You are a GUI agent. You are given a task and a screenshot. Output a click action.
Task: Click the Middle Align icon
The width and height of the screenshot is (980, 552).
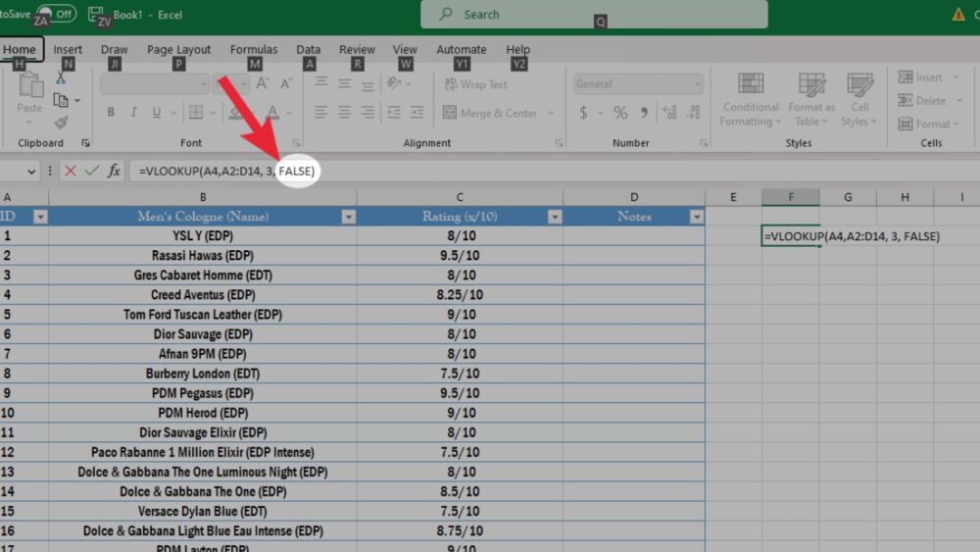point(344,83)
